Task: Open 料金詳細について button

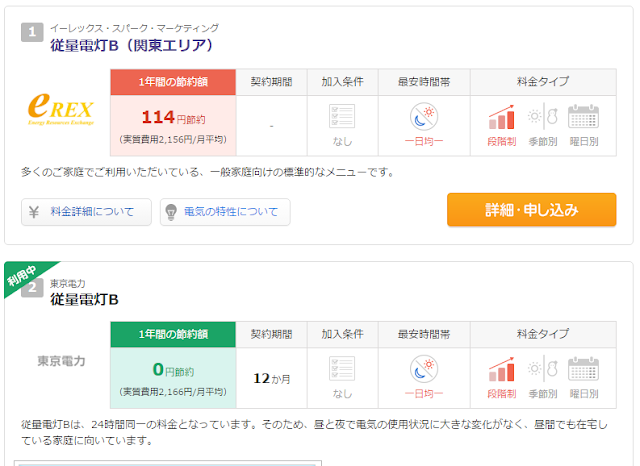Action: pos(86,212)
